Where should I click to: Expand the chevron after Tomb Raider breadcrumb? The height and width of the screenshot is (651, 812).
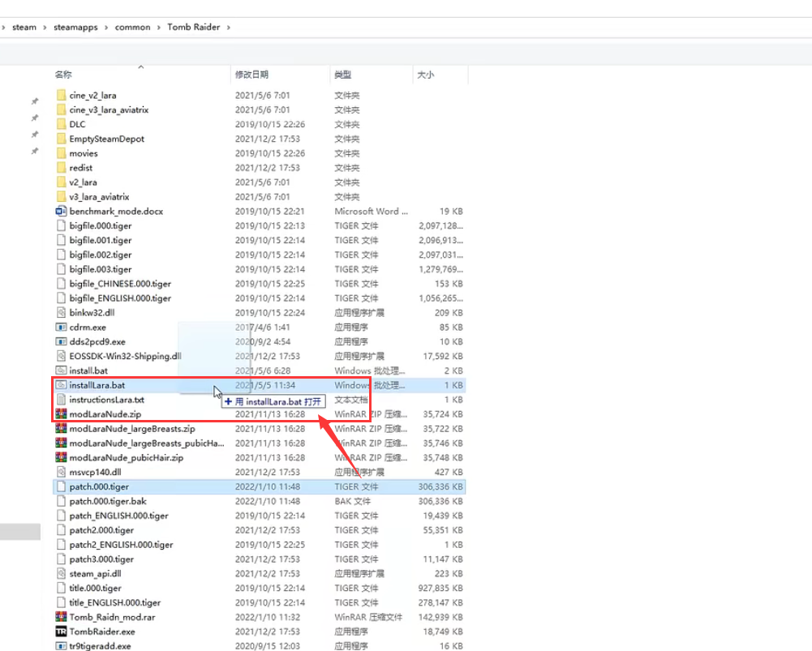229,27
